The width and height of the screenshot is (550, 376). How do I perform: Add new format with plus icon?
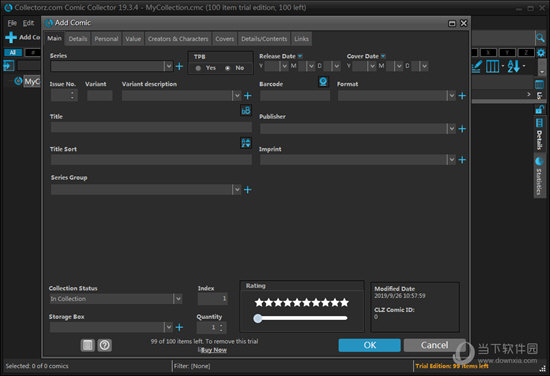[x=462, y=96]
